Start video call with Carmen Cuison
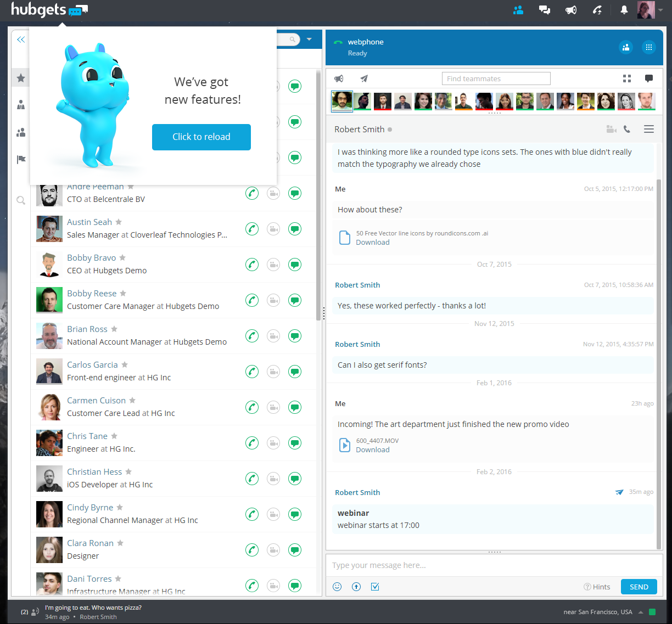 pyautogui.click(x=273, y=407)
